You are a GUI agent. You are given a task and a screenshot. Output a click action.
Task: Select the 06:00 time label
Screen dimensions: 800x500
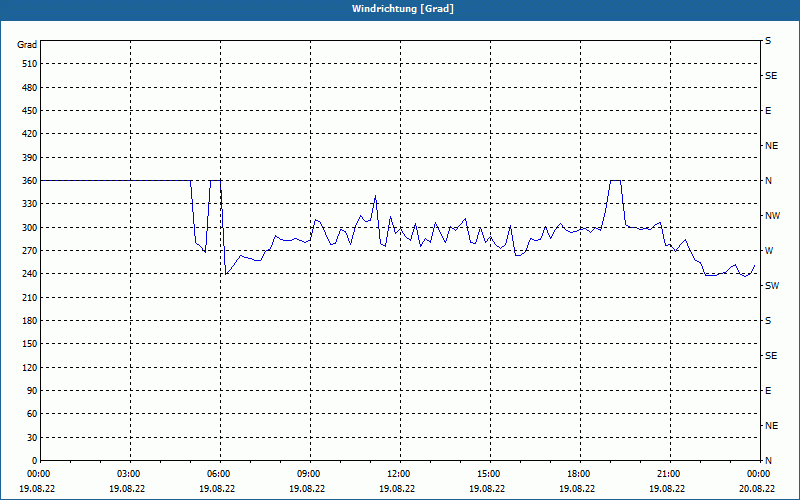[219, 474]
